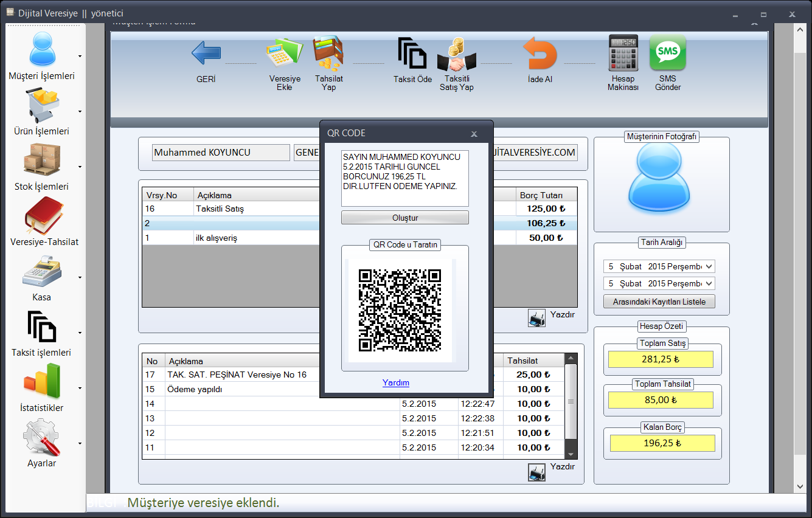Viewport: 812px width, 518px height.
Task: Click İade Al return arrow icon
Action: 540,54
